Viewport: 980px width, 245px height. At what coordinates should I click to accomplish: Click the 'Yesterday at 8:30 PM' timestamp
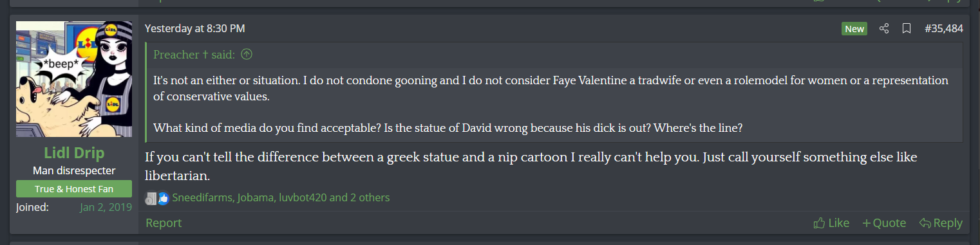(x=195, y=29)
